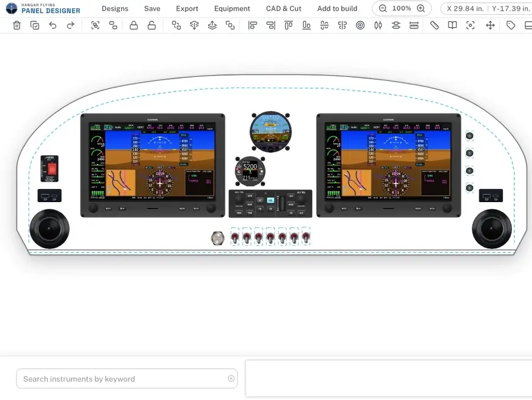Image resolution: width=532 pixels, height=400 pixels.
Task: Lock the selected instrument
Action: (134, 25)
